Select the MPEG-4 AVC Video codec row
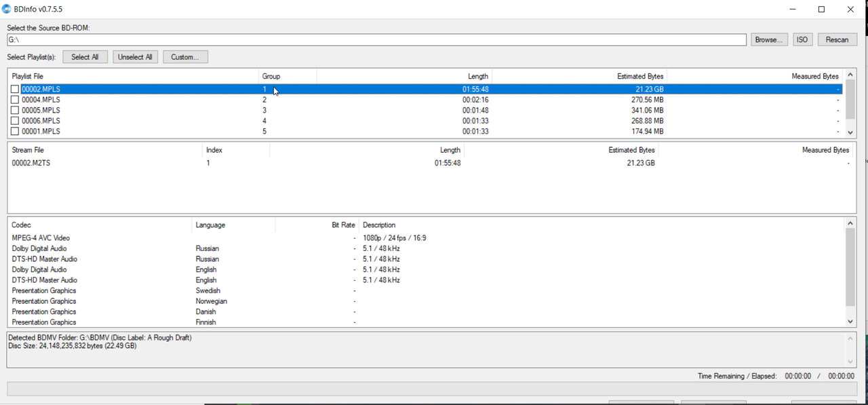Viewport: 868px width, 405px height. click(427, 238)
